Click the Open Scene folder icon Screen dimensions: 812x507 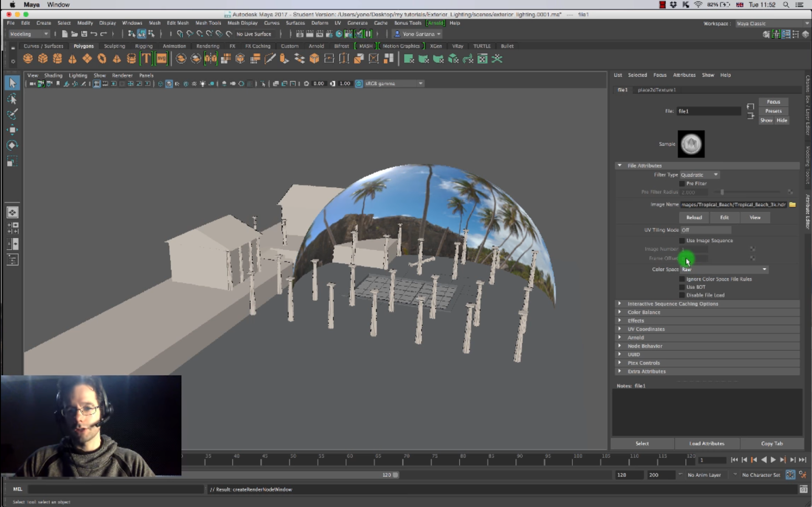pos(74,34)
